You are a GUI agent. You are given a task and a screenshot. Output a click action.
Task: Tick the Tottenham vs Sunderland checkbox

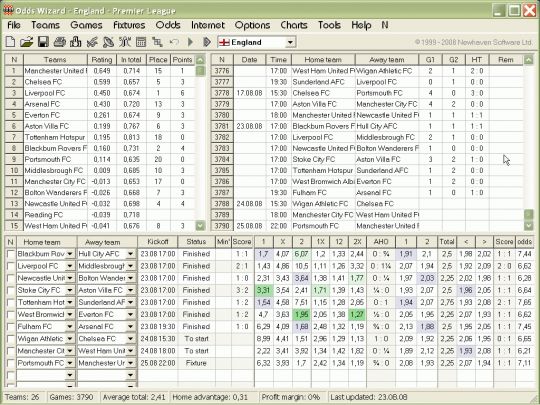pos(11,302)
